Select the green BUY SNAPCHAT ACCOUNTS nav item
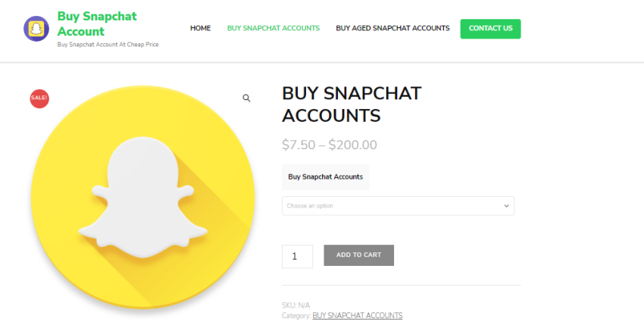644x322 pixels. coord(273,28)
